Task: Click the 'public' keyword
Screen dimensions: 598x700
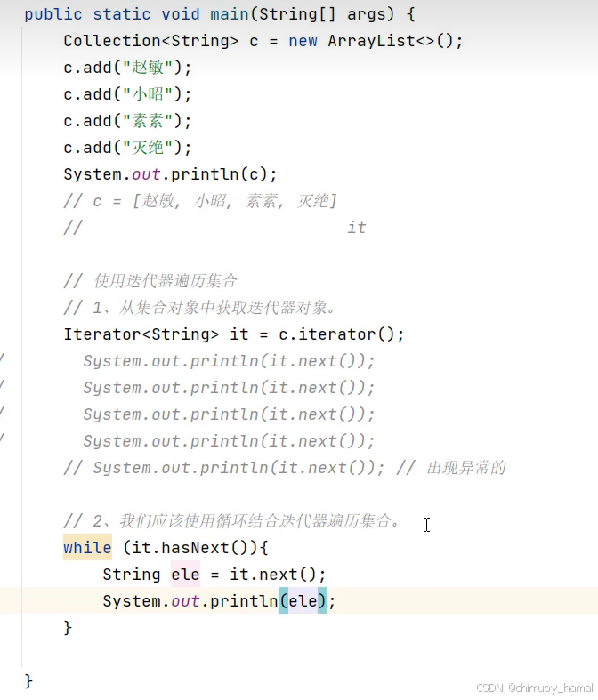Action: tap(53, 14)
